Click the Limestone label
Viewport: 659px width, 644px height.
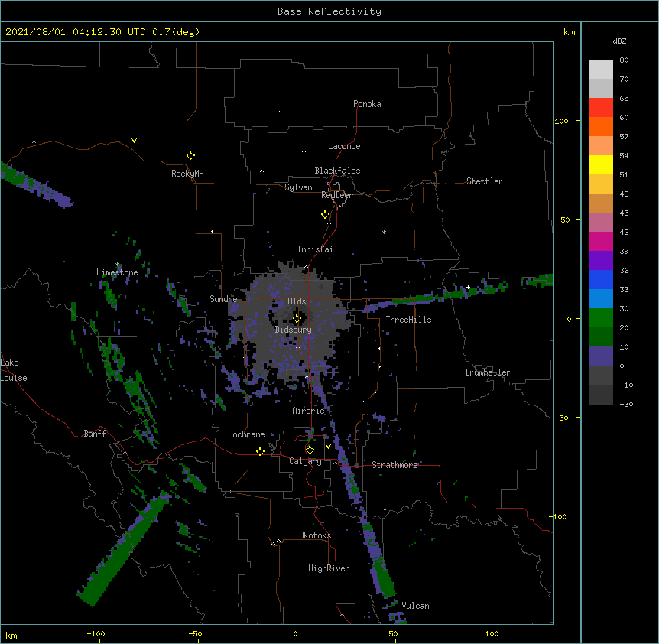117,272
